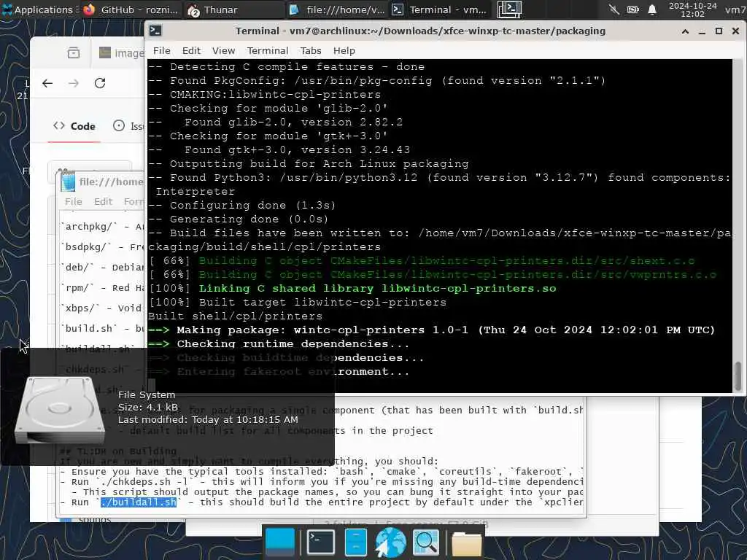Open the Applications menu in the top panel

(38, 9)
